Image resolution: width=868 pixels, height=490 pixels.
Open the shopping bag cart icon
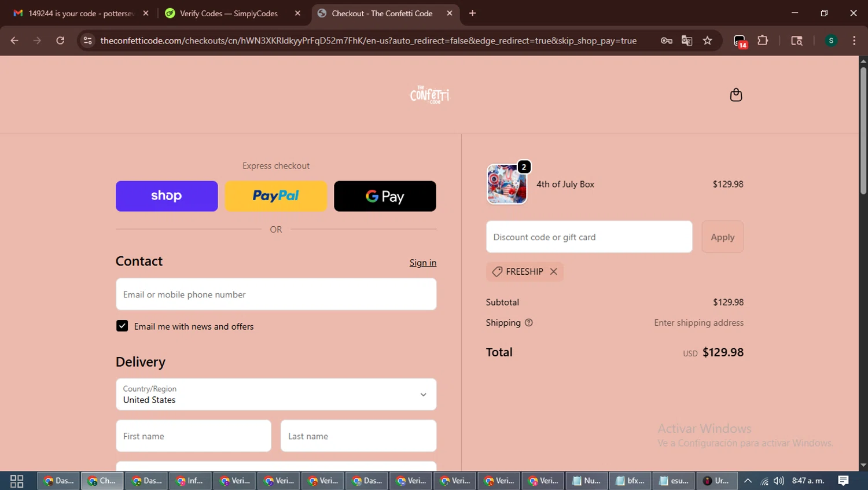pyautogui.click(x=736, y=95)
